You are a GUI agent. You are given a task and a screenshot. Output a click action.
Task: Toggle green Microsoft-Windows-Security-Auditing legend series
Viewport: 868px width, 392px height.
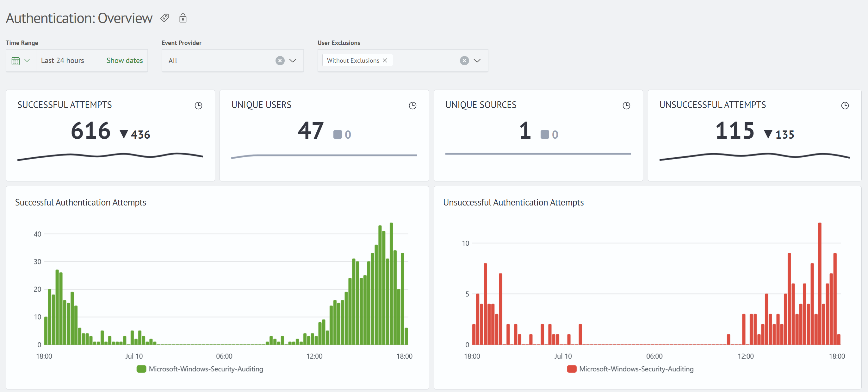coord(200,369)
